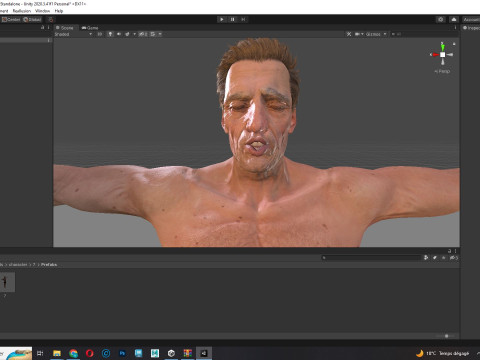Click the orientation gizmo center cube
Viewport: 480px width, 360px height.
[x=442, y=54]
